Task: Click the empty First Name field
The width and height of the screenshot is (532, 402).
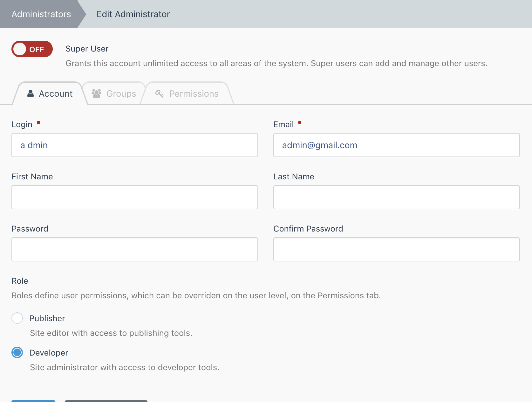Action: click(134, 197)
